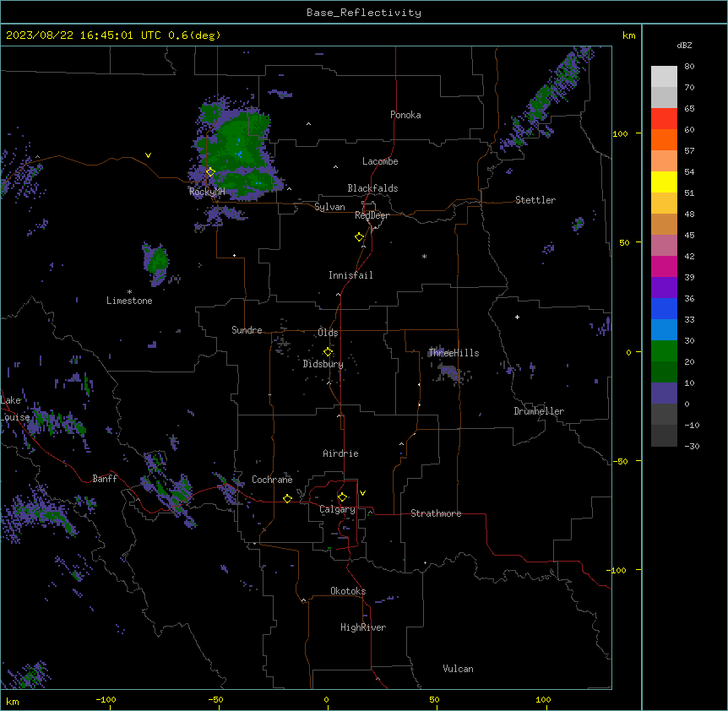Click the Innisfail town label

coord(350,275)
